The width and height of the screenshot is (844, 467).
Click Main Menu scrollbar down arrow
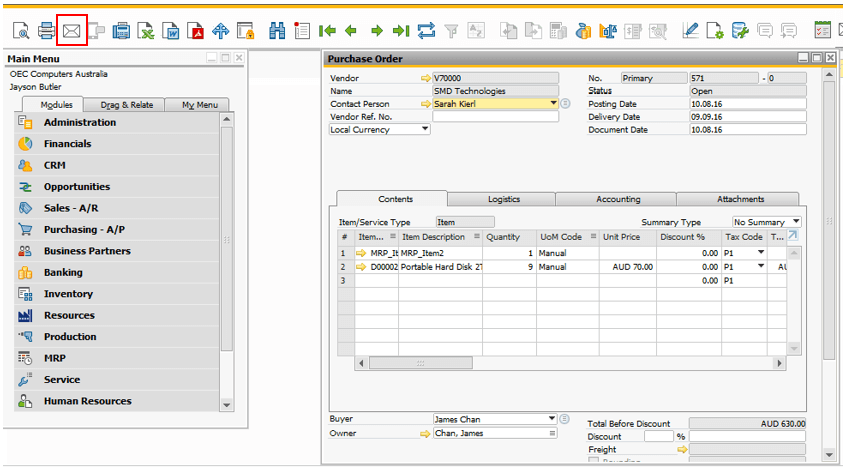pyautogui.click(x=227, y=405)
